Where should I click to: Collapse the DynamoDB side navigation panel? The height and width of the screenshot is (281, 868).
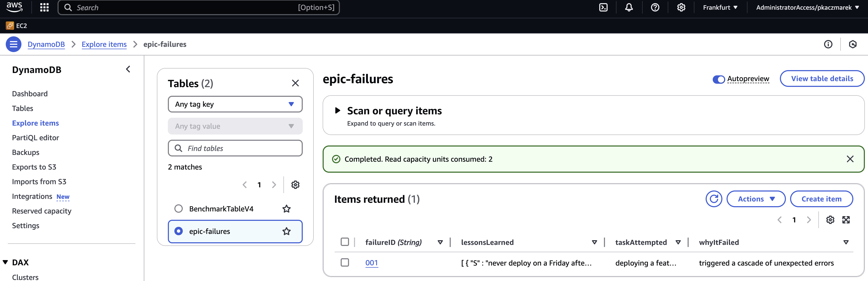[128, 70]
